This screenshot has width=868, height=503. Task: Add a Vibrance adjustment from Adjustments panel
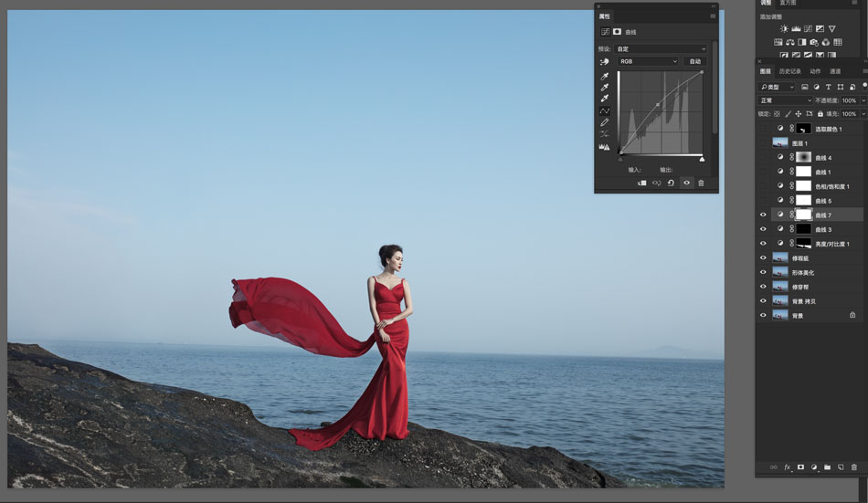pyautogui.click(x=832, y=29)
